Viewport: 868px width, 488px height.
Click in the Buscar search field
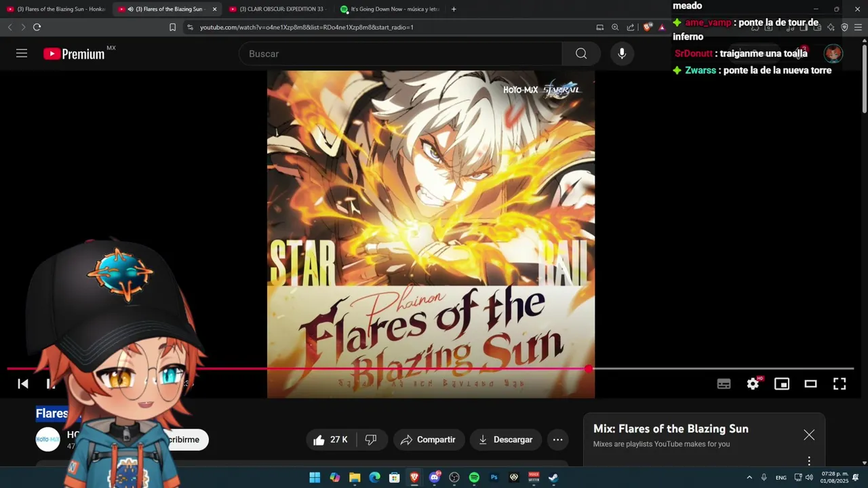(400, 54)
